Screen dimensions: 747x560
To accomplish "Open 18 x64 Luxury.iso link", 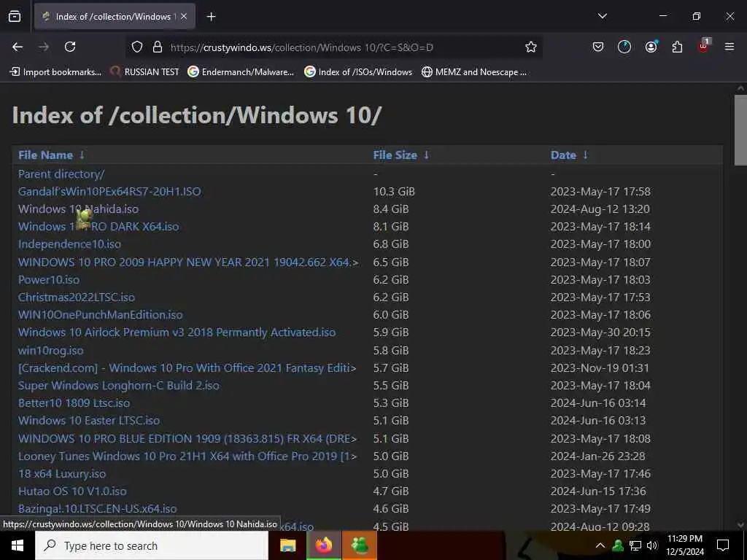I will [x=62, y=474].
